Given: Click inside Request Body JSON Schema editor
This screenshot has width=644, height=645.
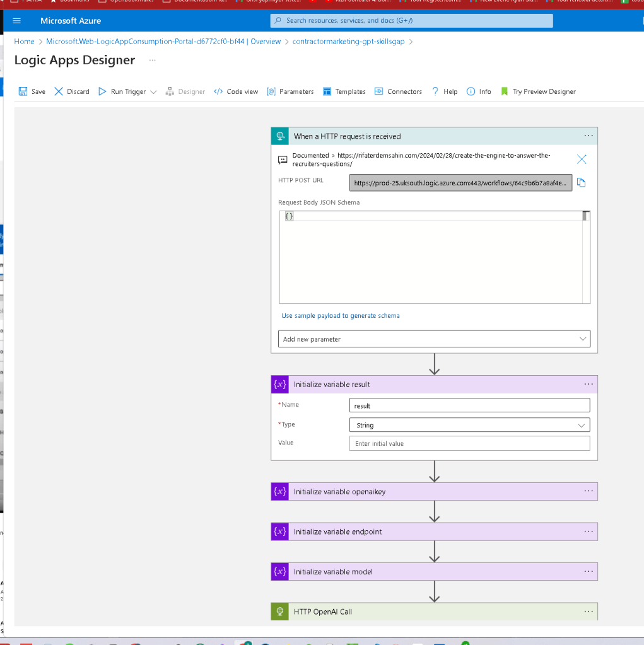Looking at the screenshot, I should tap(431, 257).
